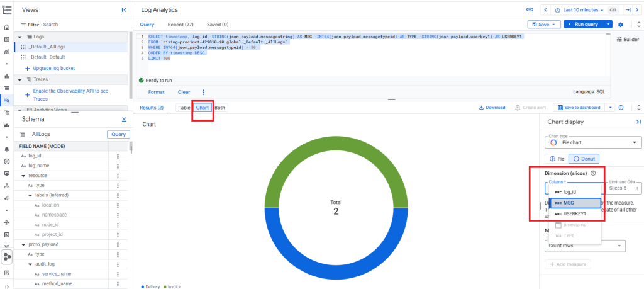Switch results view to Both
The width and height of the screenshot is (644, 289).
click(x=220, y=108)
